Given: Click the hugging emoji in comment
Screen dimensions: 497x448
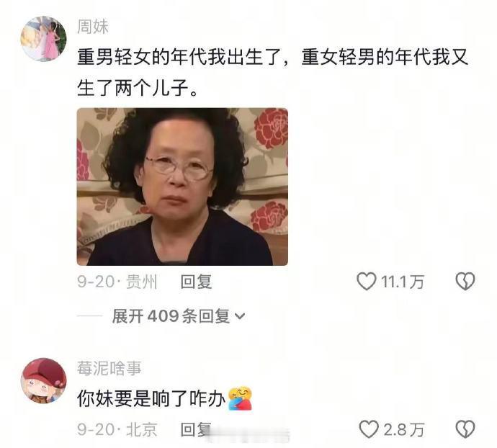Looking at the screenshot, I should pyautogui.click(x=241, y=398).
